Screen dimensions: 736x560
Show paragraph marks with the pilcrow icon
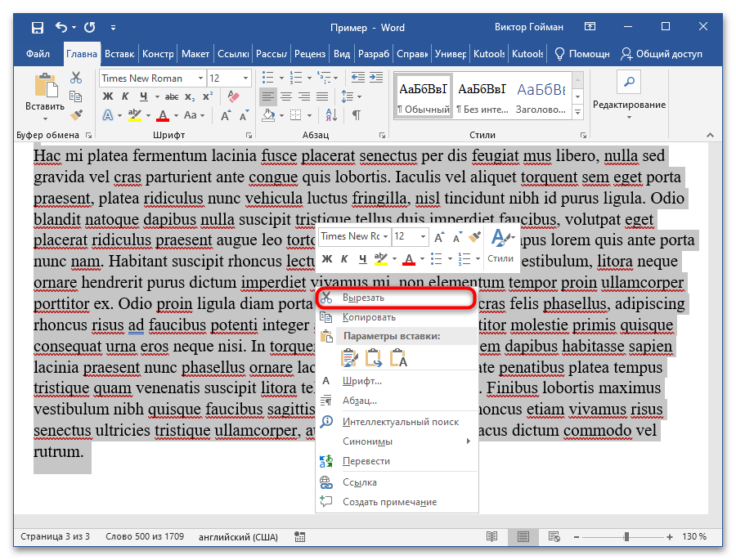[357, 115]
